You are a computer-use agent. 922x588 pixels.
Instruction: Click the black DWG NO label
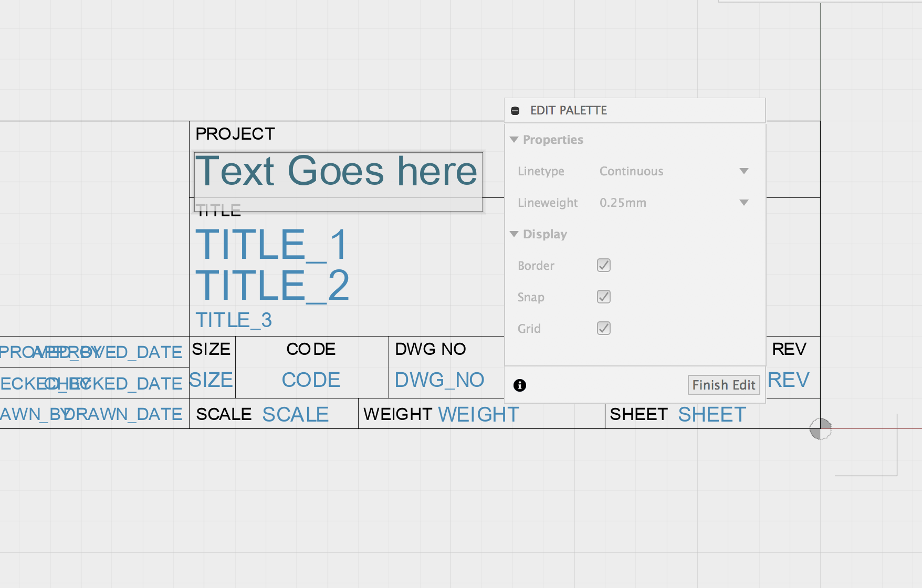(431, 349)
